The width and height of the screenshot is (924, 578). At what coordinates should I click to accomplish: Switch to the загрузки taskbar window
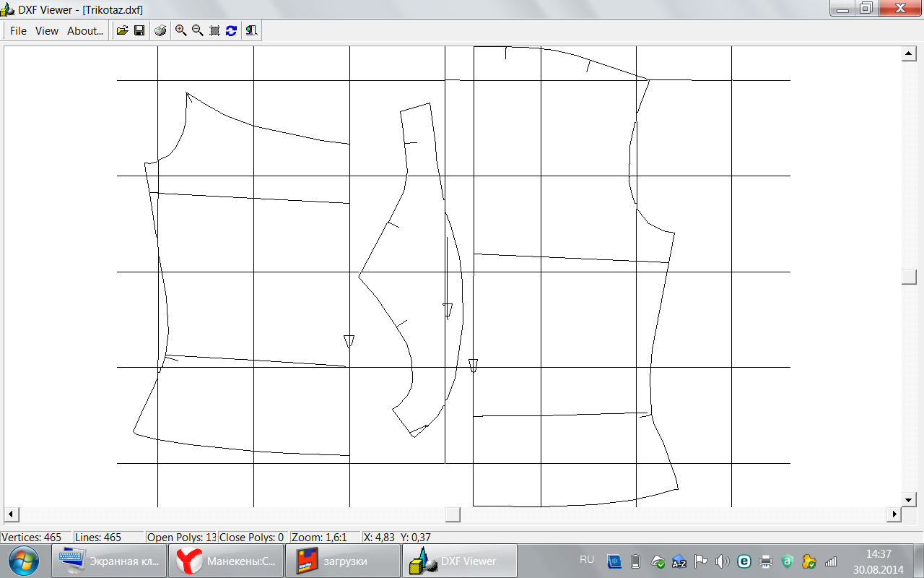(x=342, y=561)
